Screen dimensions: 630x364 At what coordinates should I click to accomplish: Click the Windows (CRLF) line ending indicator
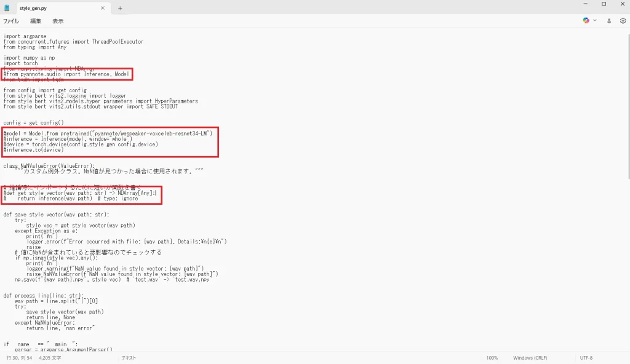(530, 358)
